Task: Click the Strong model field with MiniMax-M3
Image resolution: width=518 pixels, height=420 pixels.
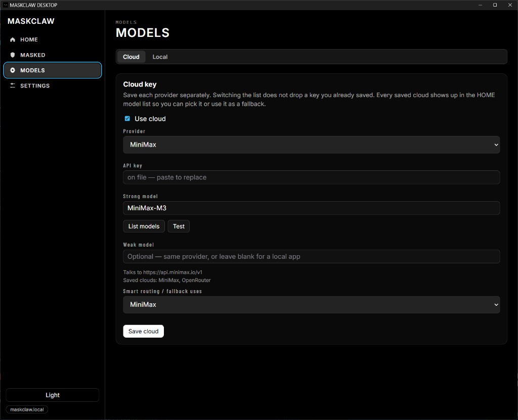Action: pyautogui.click(x=311, y=208)
